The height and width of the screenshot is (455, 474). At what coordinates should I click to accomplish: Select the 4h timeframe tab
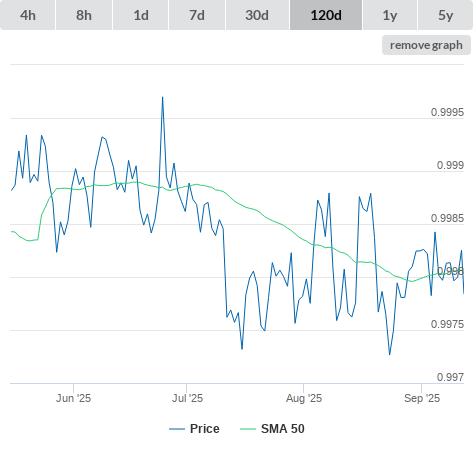(28, 15)
